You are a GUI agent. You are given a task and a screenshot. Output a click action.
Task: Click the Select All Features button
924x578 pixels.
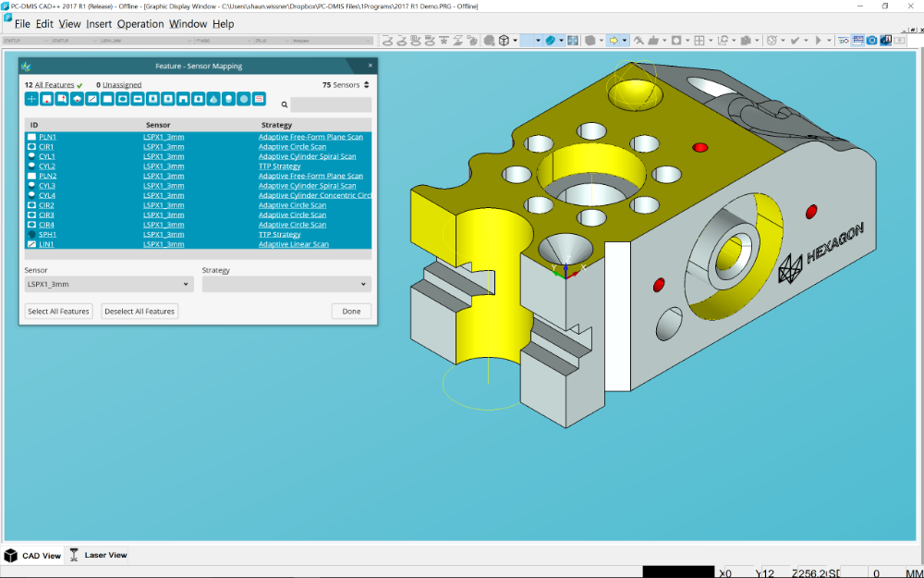(58, 311)
